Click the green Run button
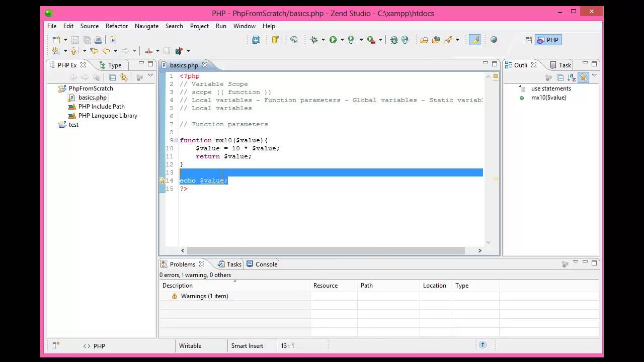 (333, 40)
